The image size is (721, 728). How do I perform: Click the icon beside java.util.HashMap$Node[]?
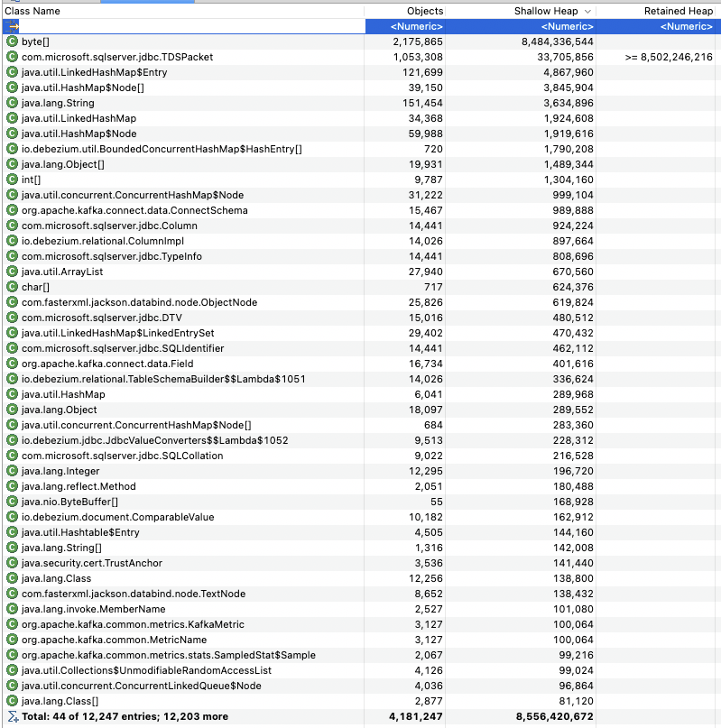point(12,88)
